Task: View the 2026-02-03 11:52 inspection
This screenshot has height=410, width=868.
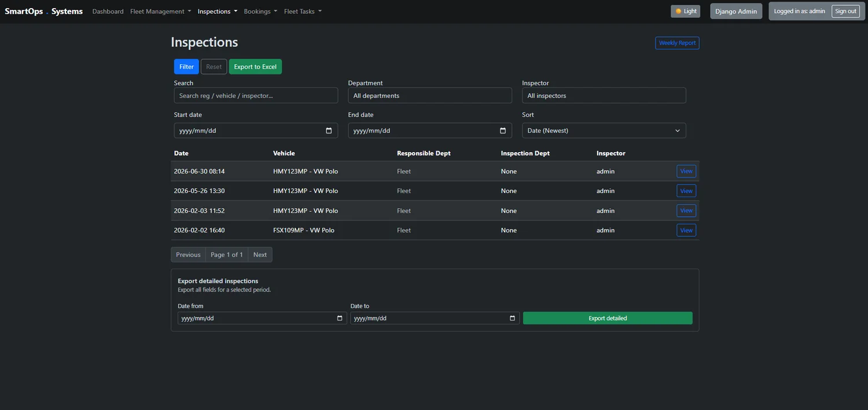Action: (x=686, y=210)
